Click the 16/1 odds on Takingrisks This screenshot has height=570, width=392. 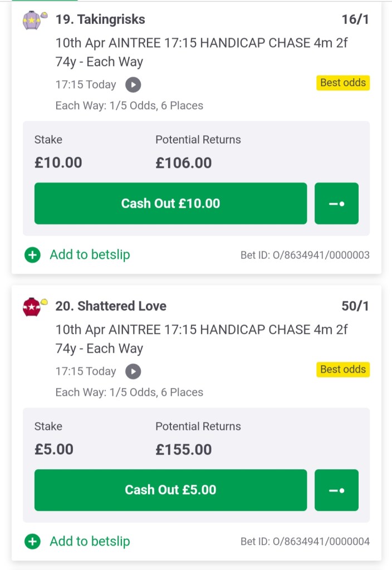click(x=355, y=20)
